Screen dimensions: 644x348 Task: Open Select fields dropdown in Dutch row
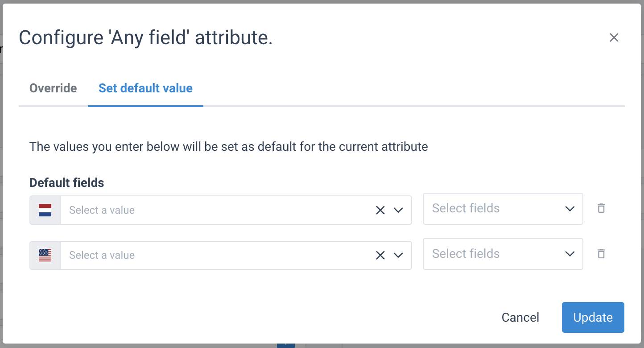pos(503,208)
